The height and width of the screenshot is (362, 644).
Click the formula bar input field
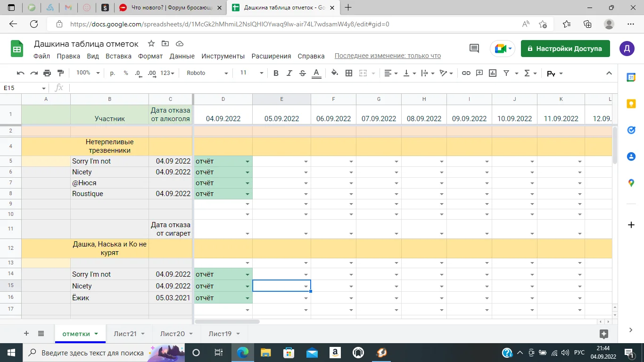click(330, 88)
